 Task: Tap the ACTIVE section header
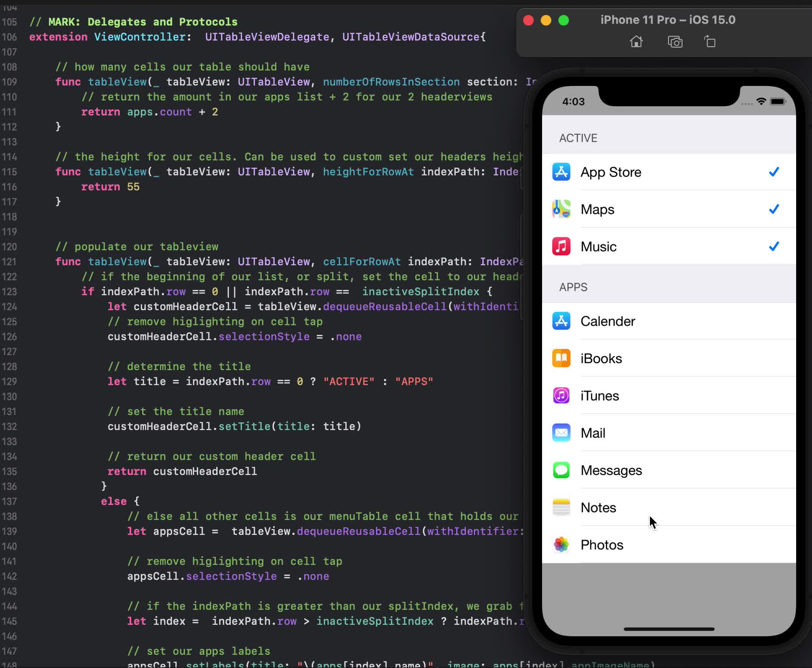pos(578,138)
